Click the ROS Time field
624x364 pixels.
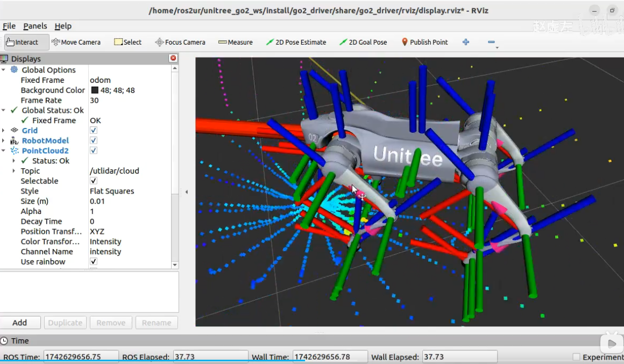81,357
